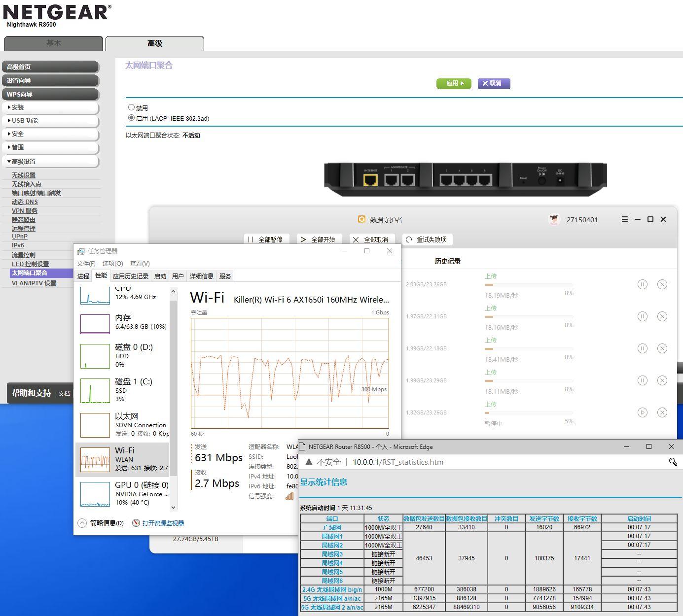Image resolution: width=683 pixels, height=616 pixels.
Task: Click the user avatar beside 27150401
Action: 554,219
